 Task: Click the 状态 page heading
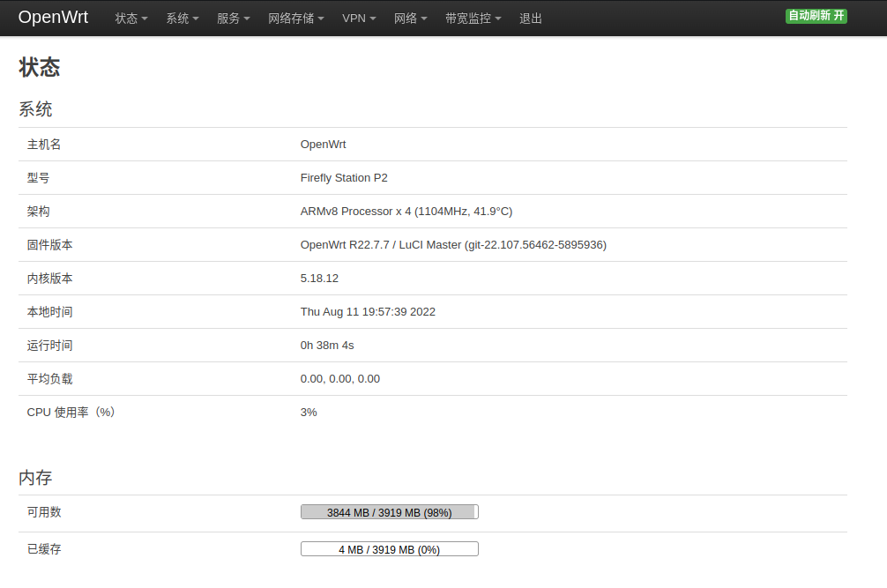click(x=40, y=67)
